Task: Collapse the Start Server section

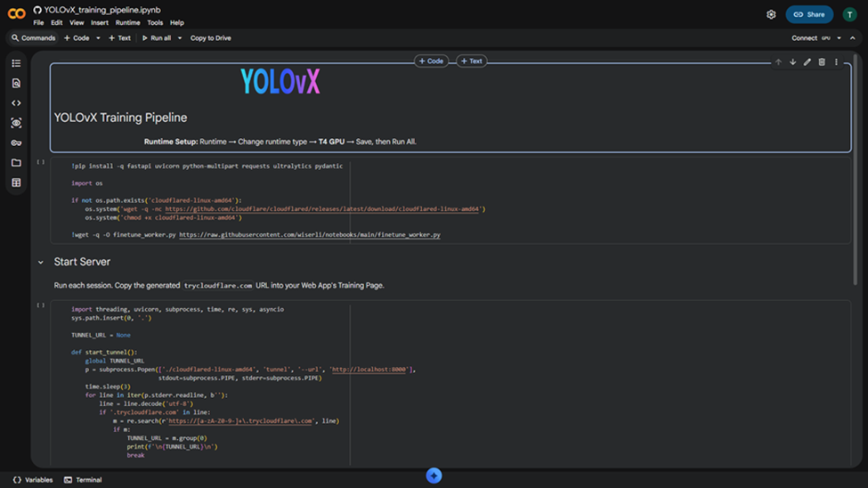Action: [x=40, y=263]
